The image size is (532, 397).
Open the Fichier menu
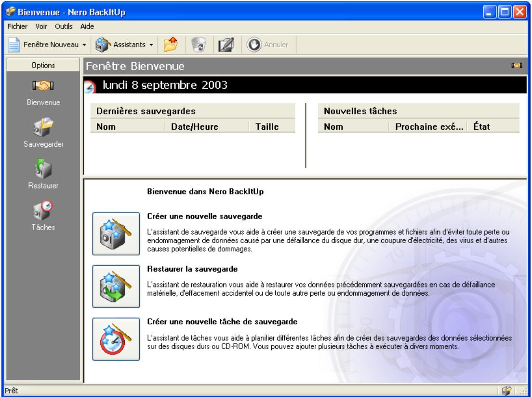point(17,27)
